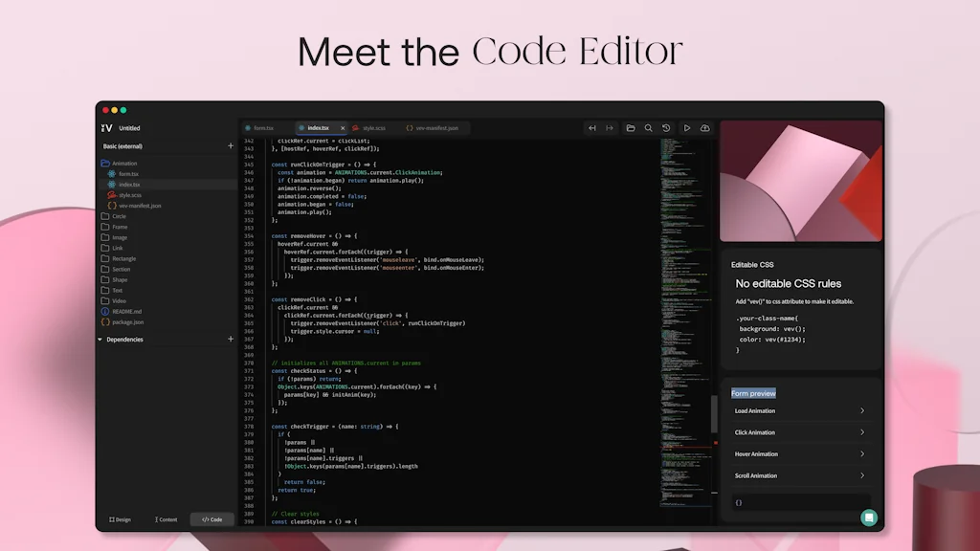Add a new file to Basic (external)
This screenshot has width=980, height=551.
click(231, 145)
